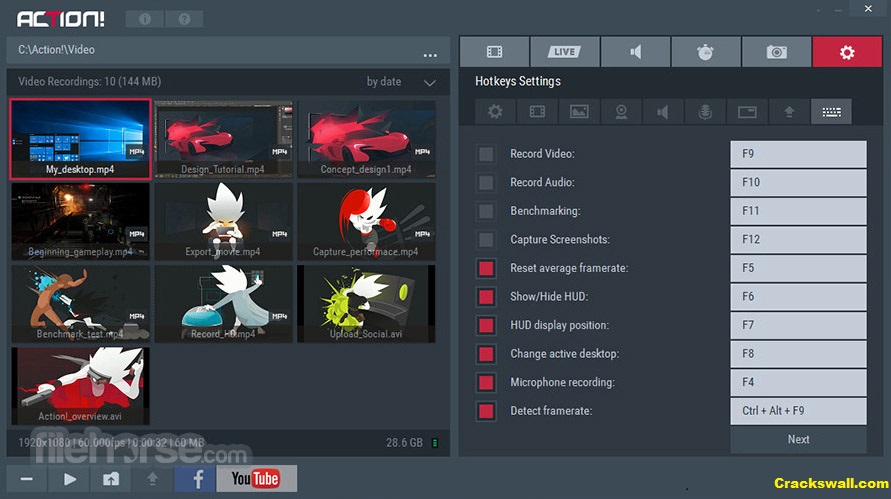Share the recording to Facebook
The height and width of the screenshot is (499, 891).
coord(195,479)
